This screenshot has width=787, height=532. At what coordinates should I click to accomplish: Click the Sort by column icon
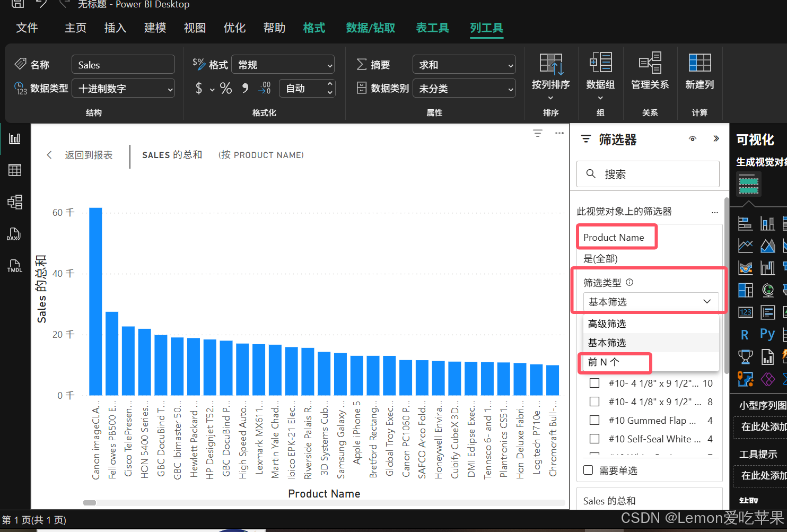pyautogui.click(x=551, y=64)
